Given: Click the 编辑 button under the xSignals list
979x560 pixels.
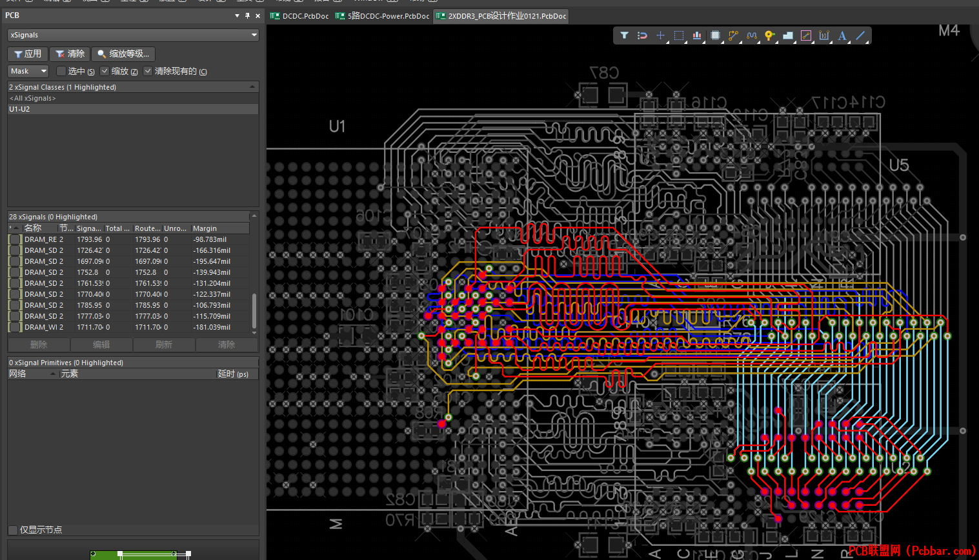Looking at the screenshot, I should [x=101, y=345].
